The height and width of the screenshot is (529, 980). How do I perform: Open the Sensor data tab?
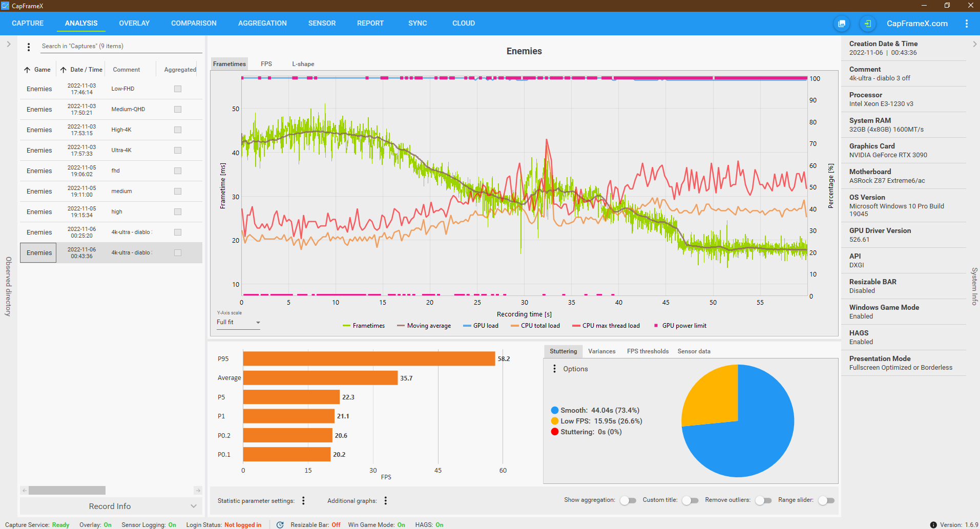[694, 351]
